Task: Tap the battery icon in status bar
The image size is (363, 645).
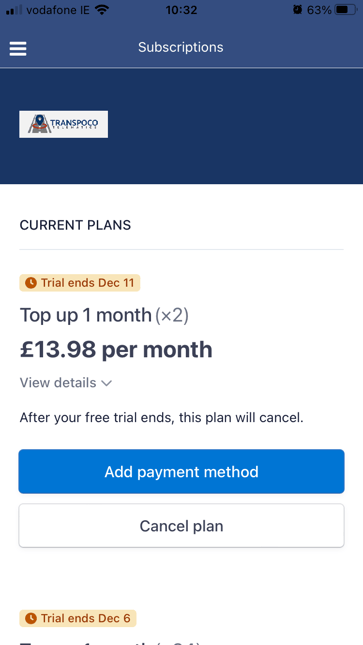Action: pos(345,9)
